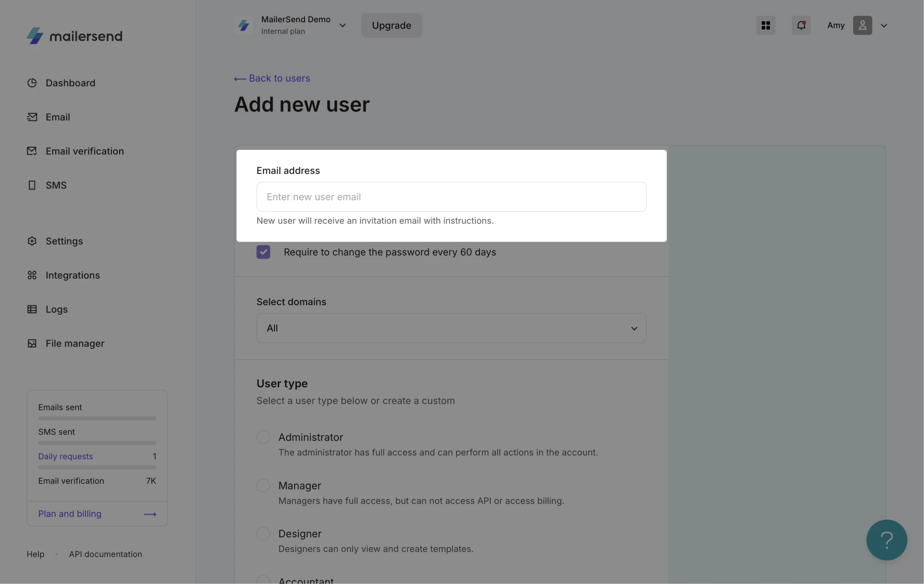
Task: Click the Upgrade button
Action: (x=391, y=25)
